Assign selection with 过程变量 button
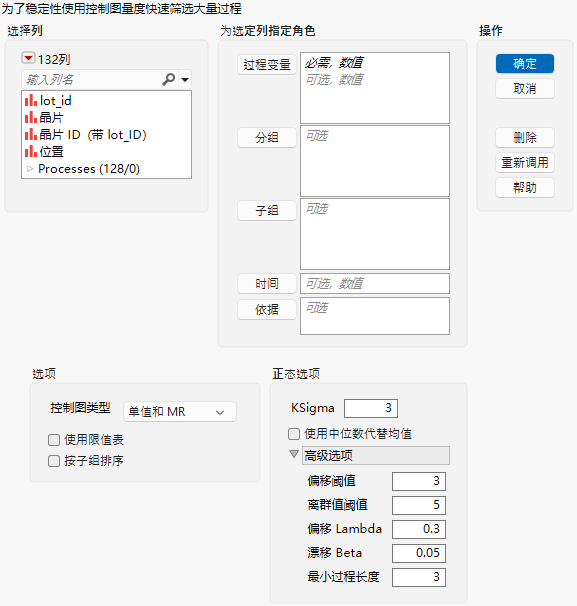 point(267,65)
